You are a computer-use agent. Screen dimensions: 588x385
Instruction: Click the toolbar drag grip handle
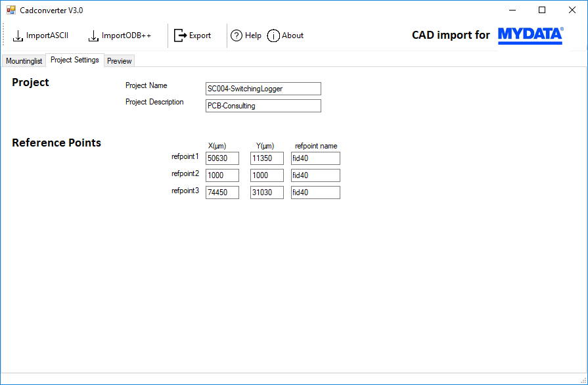[x=3, y=35]
